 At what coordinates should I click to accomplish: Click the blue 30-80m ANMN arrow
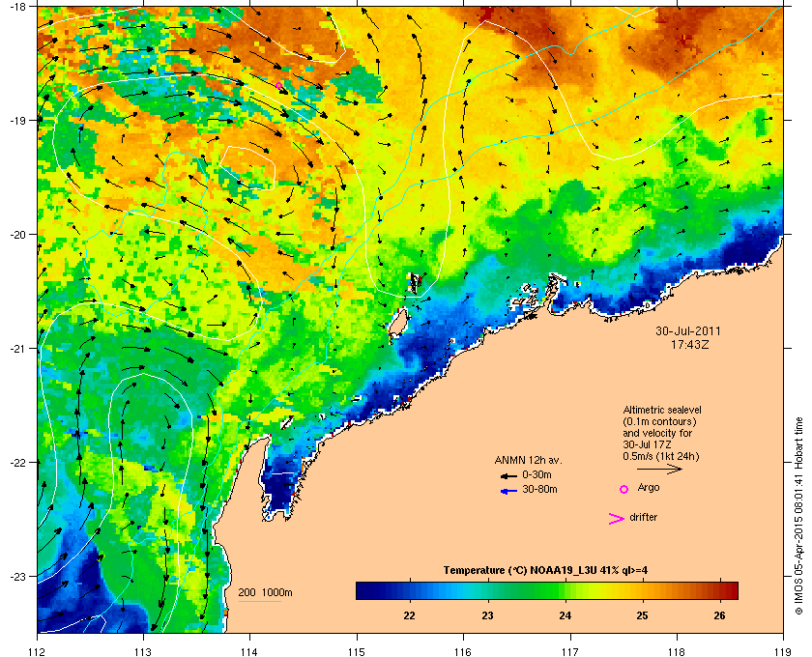(508, 491)
